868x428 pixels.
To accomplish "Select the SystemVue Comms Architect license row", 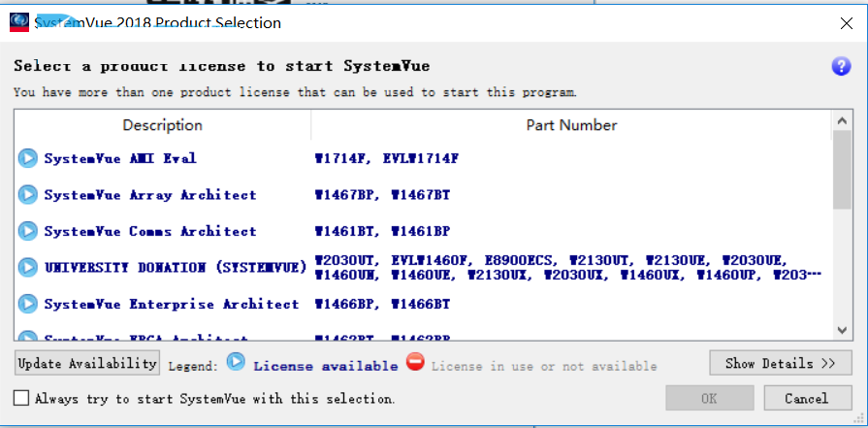I will click(150, 231).
